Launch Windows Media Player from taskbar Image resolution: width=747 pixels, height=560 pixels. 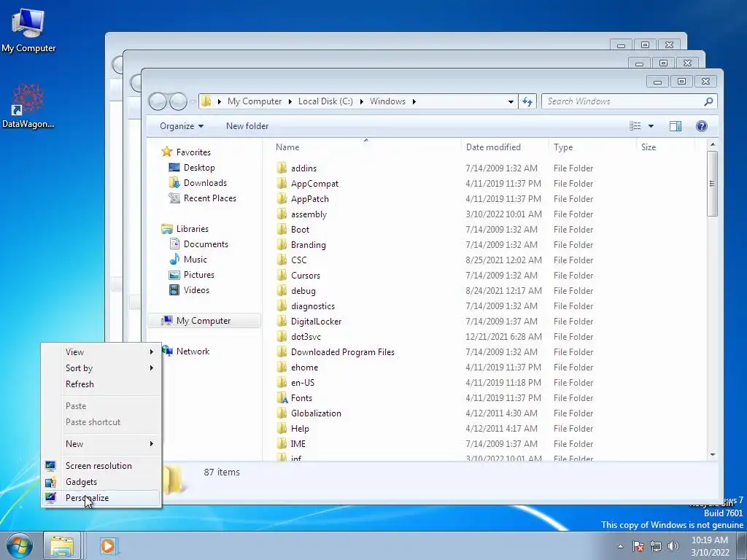[109, 545]
